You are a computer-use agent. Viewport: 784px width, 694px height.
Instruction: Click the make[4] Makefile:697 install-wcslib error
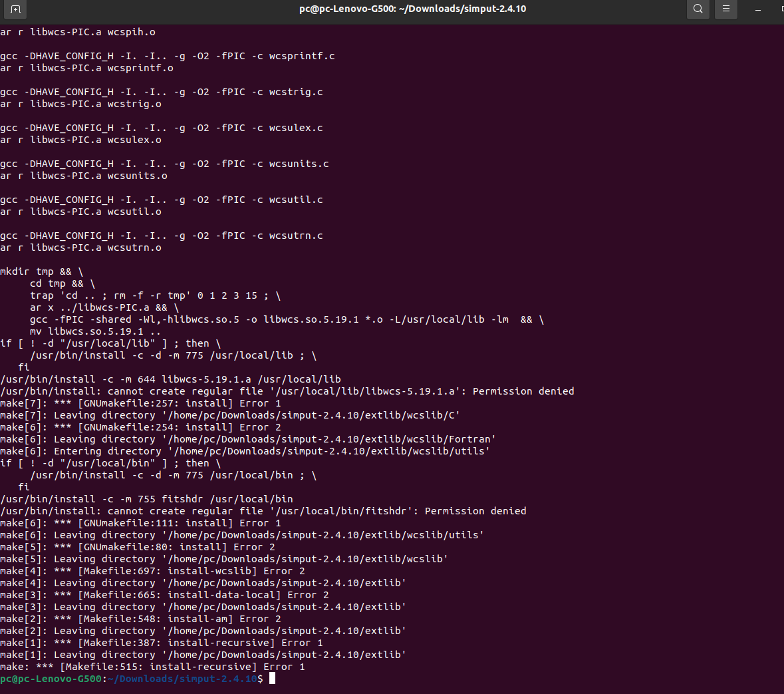click(152, 572)
